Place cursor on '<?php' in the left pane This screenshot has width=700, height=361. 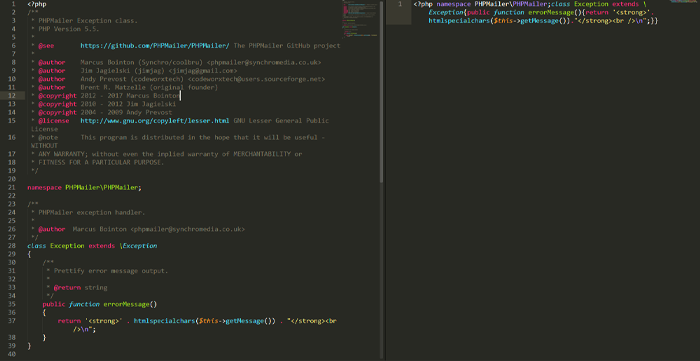click(37, 4)
